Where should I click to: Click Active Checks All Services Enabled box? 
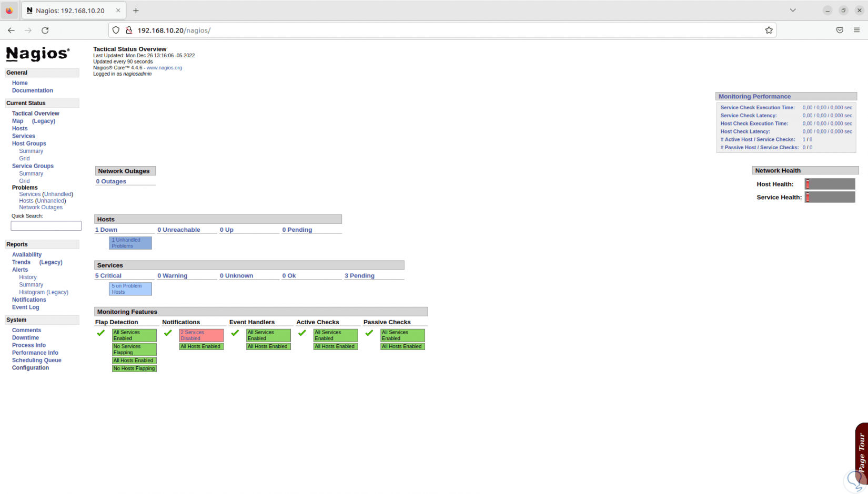click(x=336, y=335)
